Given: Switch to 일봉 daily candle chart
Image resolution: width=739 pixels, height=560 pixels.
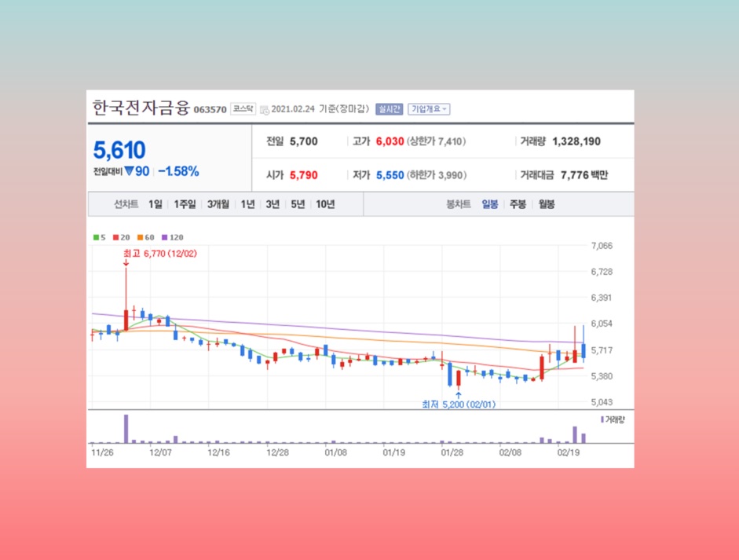Looking at the screenshot, I should [x=490, y=204].
